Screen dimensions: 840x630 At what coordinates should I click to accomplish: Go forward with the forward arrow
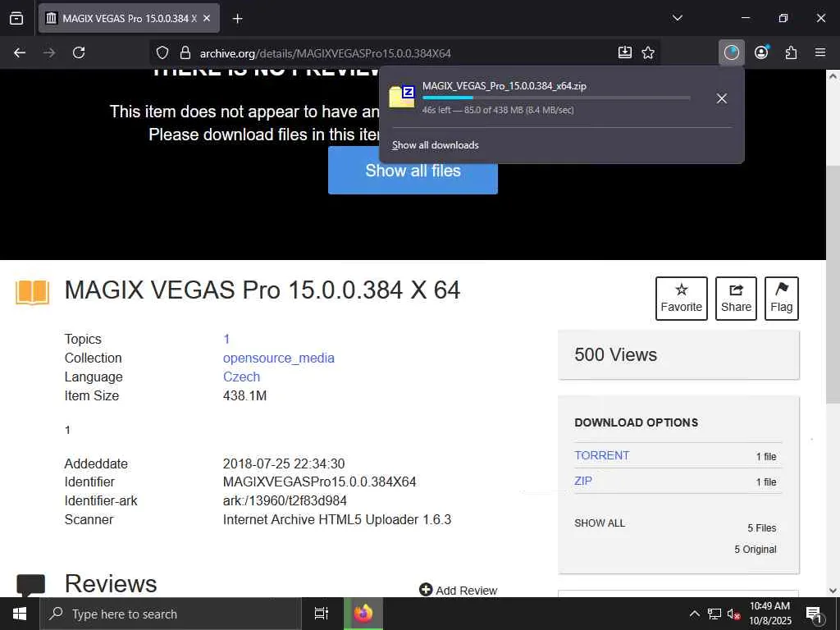pyautogui.click(x=49, y=52)
